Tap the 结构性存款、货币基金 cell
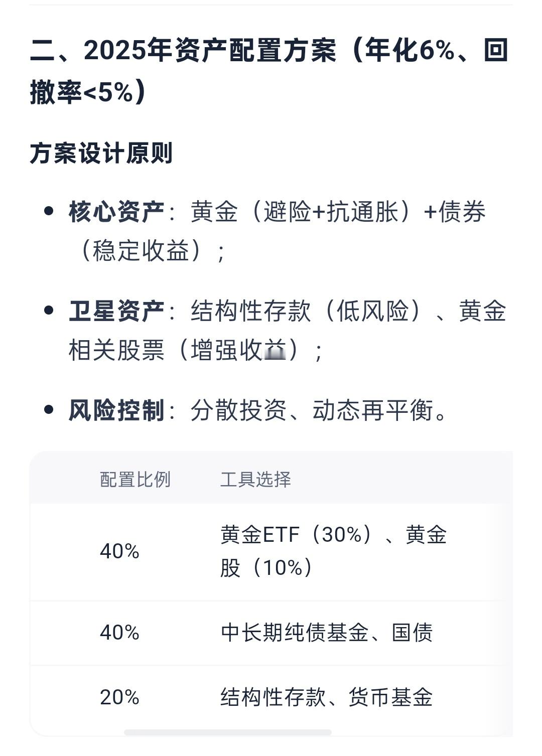The width and height of the screenshot is (542, 756). pos(327,697)
